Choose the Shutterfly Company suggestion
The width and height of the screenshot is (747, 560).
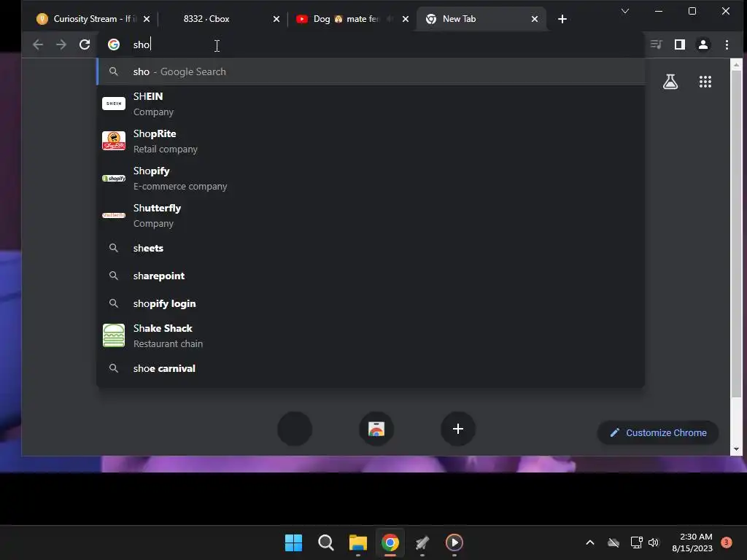click(371, 215)
